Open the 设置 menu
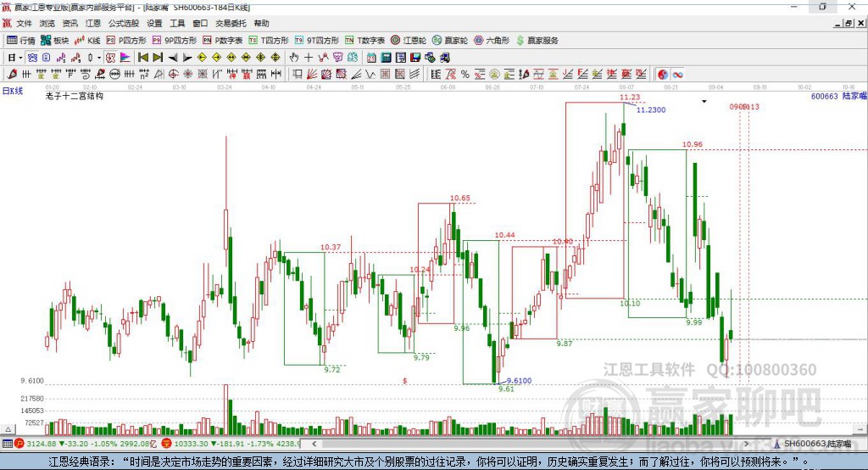 click(x=154, y=23)
